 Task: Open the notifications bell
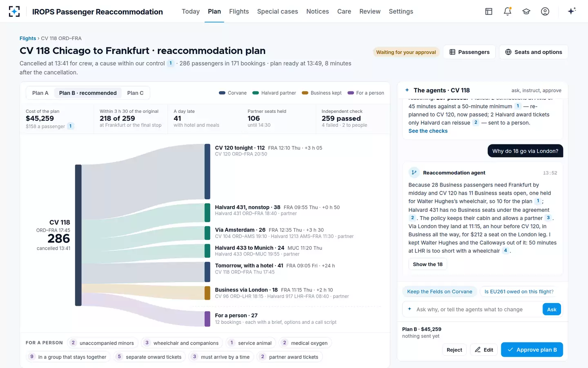click(508, 11)
